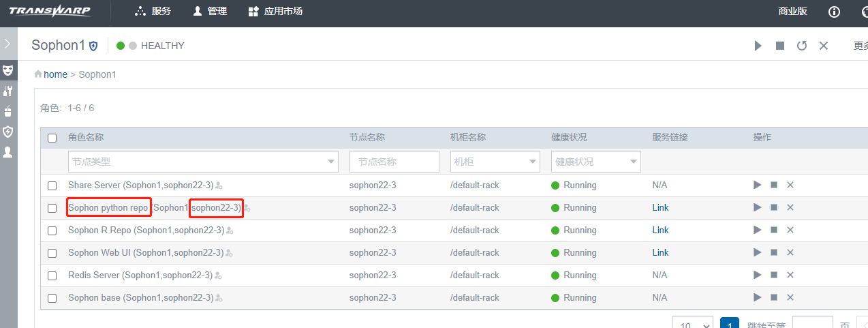Click the start icon in the Sophon1 header
Screen dimensions: 868x328
[x=758, y=46]
